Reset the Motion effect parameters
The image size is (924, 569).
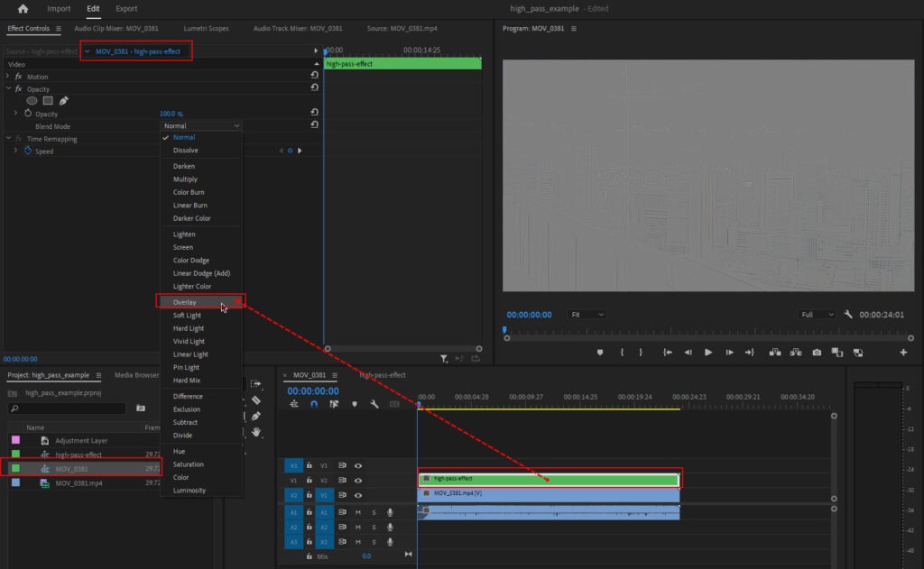[314, 76]
